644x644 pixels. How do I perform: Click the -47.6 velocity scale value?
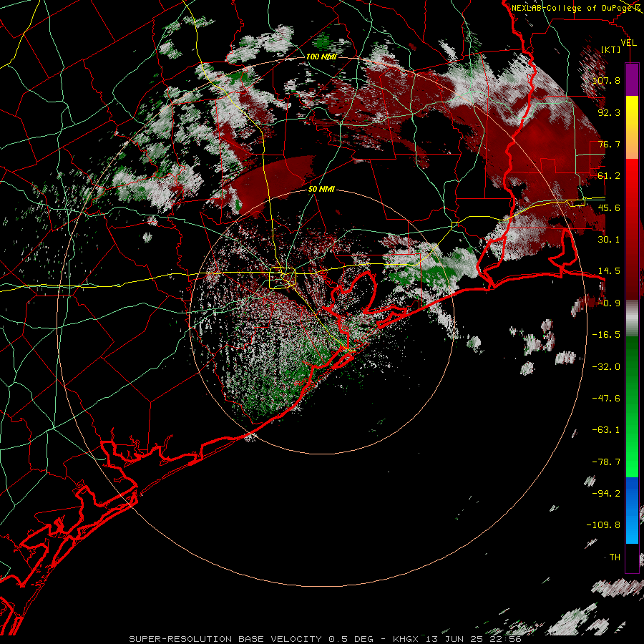(606, 399)
